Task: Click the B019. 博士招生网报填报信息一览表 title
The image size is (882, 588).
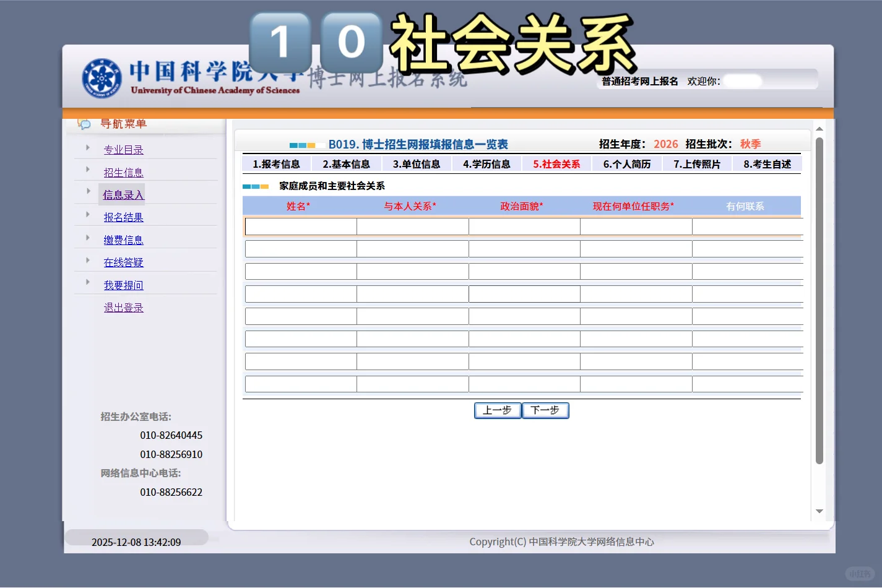Action: coord(418,144)
